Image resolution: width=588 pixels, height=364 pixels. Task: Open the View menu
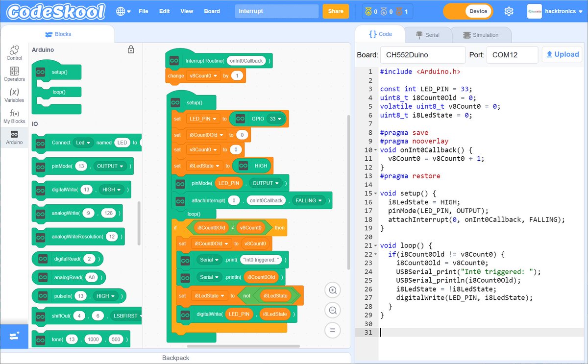(x=187, y=11)
